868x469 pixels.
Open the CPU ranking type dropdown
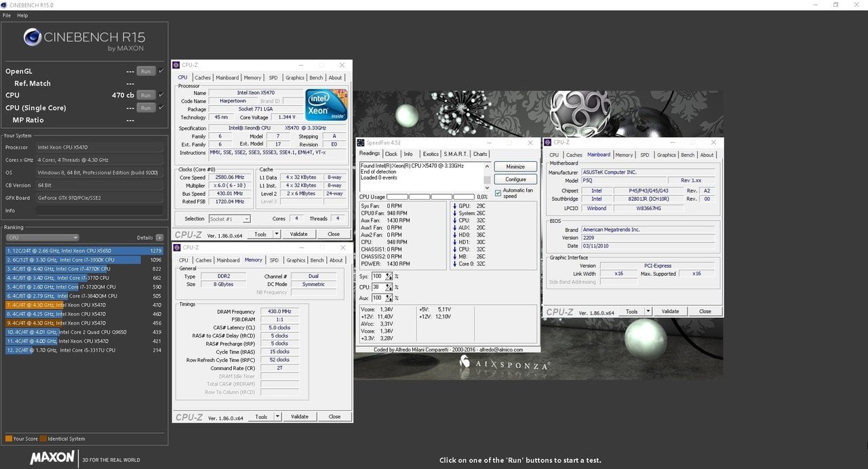(x=42, y=238)
